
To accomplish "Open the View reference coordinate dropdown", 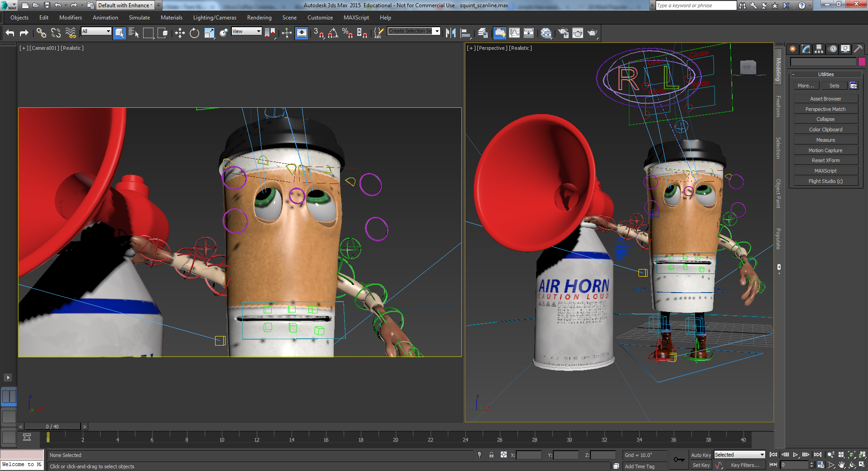I will pos(246,31).
